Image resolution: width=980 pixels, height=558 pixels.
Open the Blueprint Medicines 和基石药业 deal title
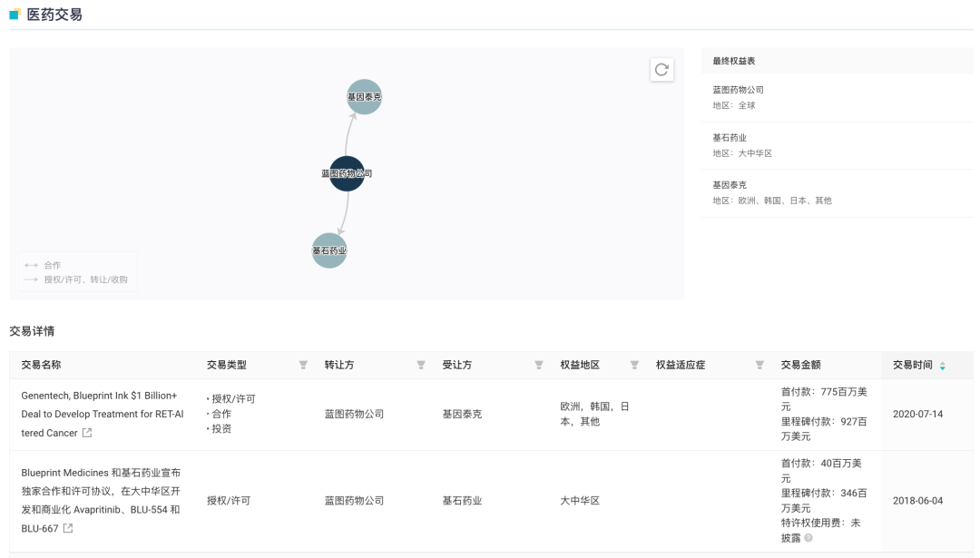101,501
